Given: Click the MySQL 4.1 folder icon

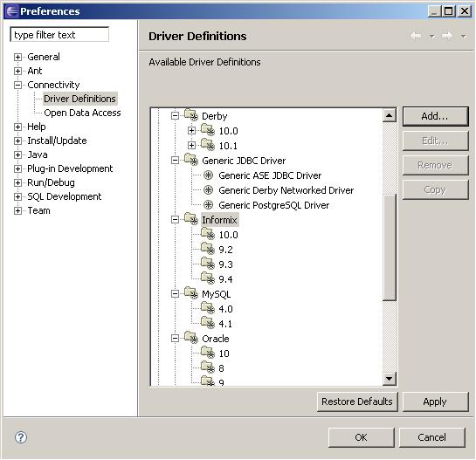Looking at the screenshot, I should (208, 322).
